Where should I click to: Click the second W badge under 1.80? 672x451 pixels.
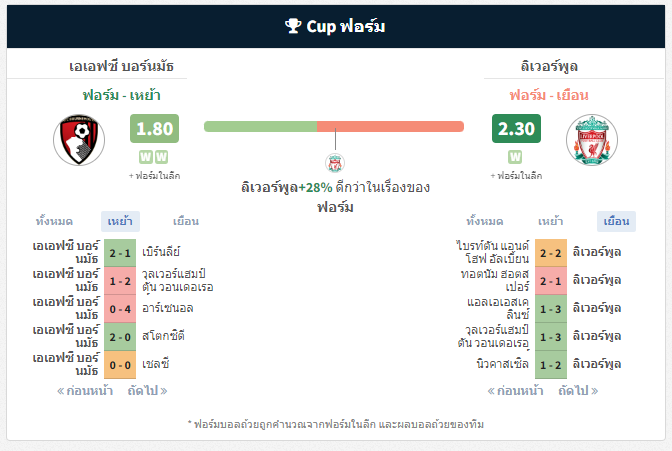pos(161,157)
